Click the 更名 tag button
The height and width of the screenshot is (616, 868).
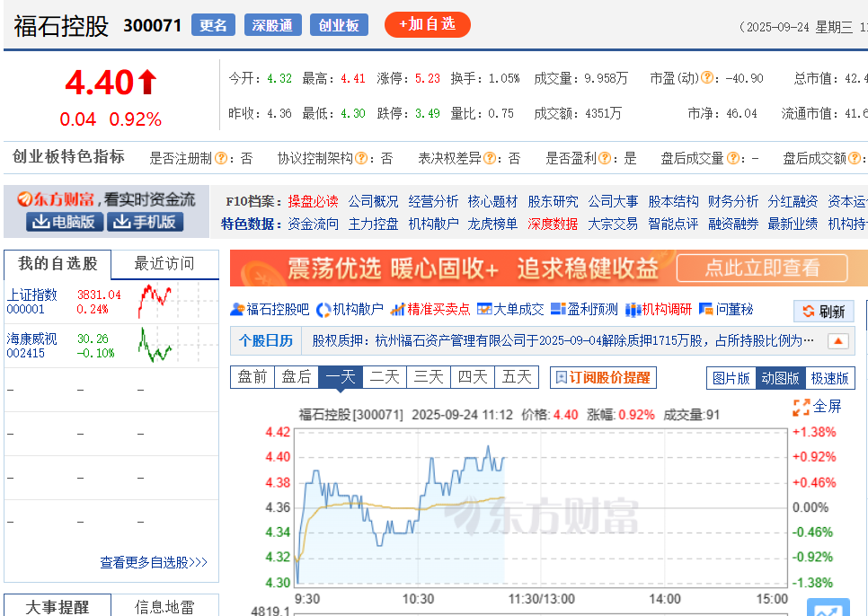(213, 25)
